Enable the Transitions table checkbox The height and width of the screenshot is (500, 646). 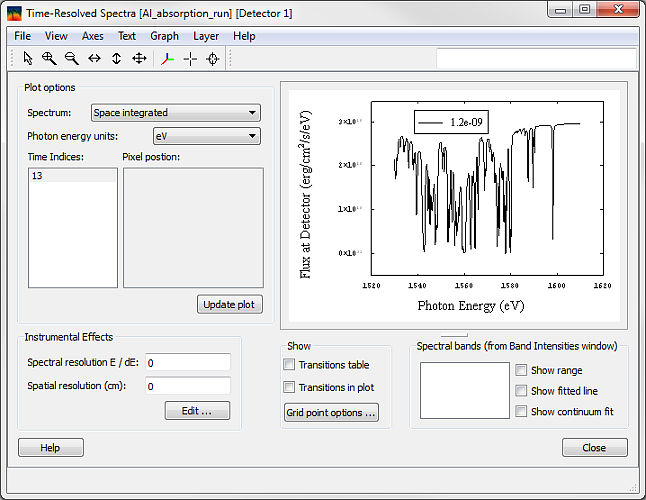tap(290, 365)
